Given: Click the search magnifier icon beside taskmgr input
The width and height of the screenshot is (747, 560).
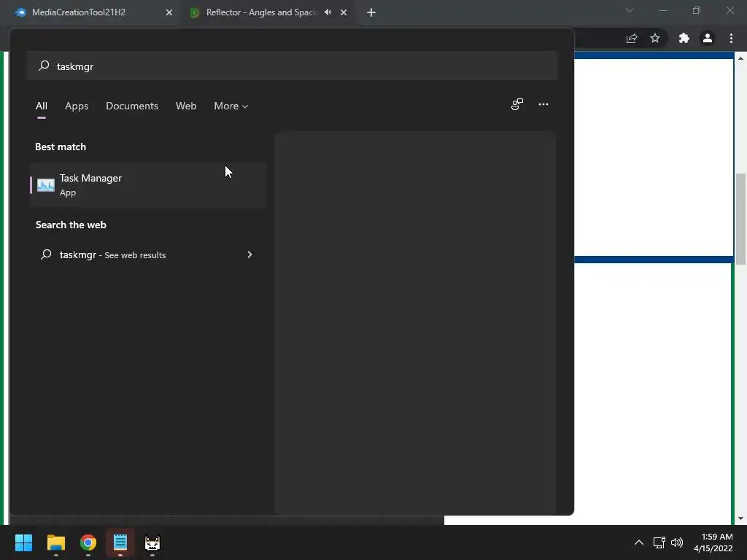Looking at the screenshot, I should 44,66.
